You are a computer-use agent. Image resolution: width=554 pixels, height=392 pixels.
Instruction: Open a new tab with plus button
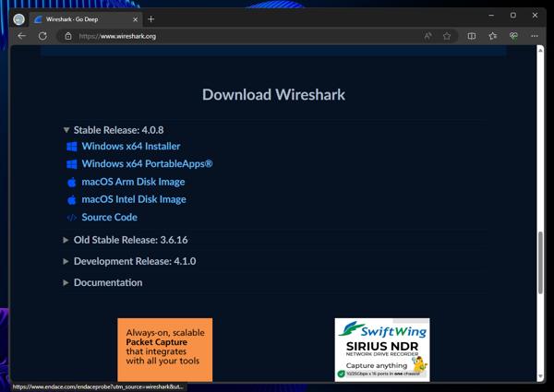click(x=151, y=19)
